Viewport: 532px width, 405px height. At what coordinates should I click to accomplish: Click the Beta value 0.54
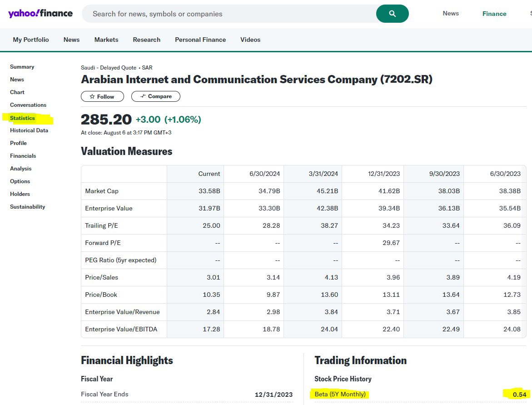(x=519, y=395)
